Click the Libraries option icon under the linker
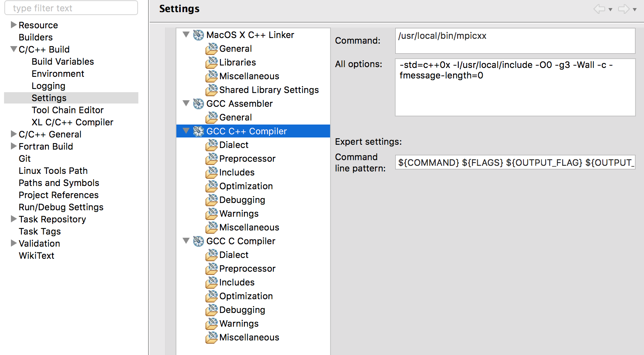Viewport: 644px width, 355px height. 212,63
